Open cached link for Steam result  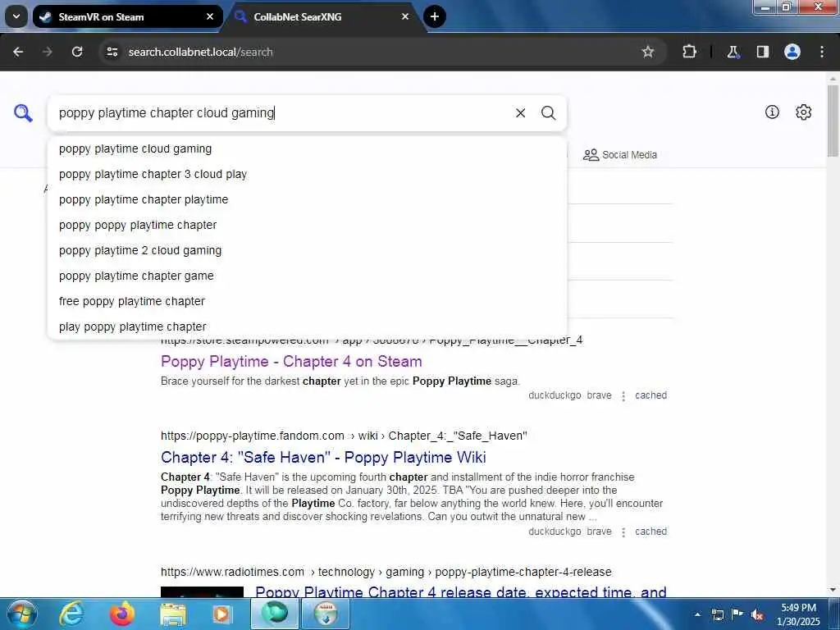pos(651,395)
